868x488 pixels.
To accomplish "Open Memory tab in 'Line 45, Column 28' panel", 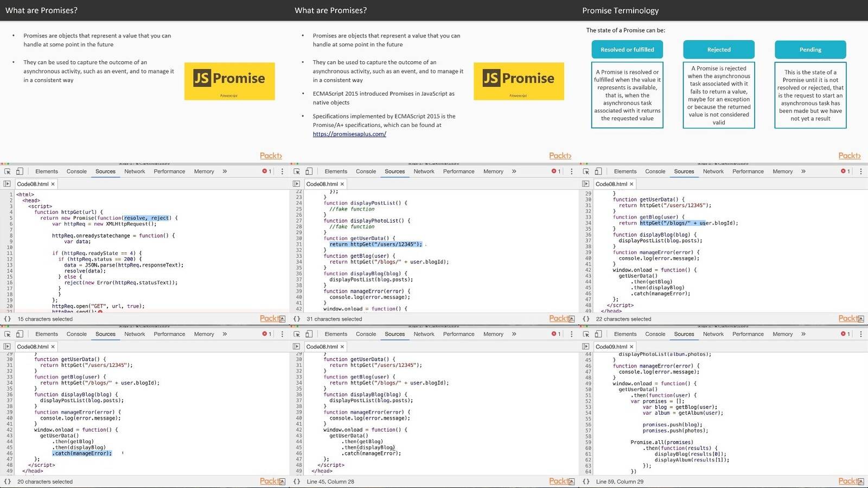I will (493, 334).
